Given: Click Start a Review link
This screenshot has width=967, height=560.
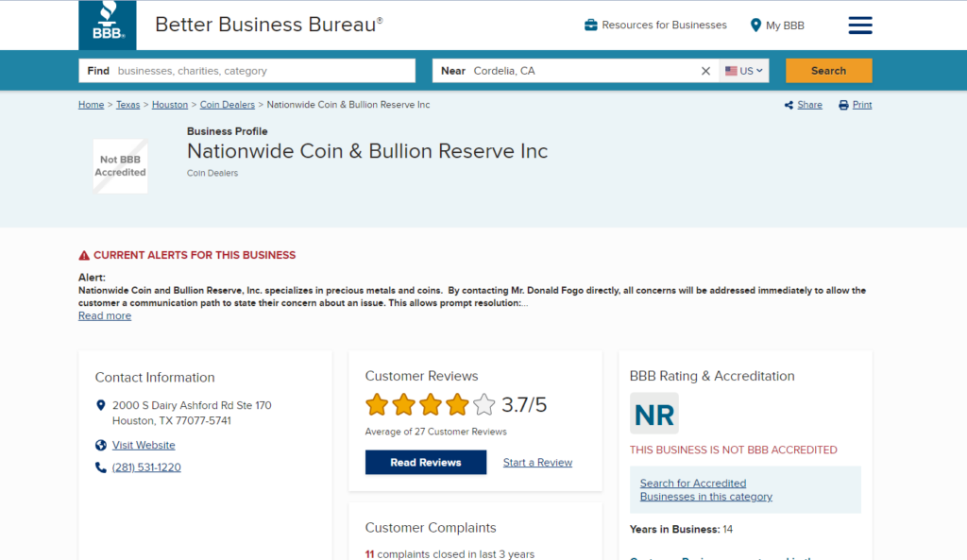Looking at the screenshot, I should coord(537,463).
